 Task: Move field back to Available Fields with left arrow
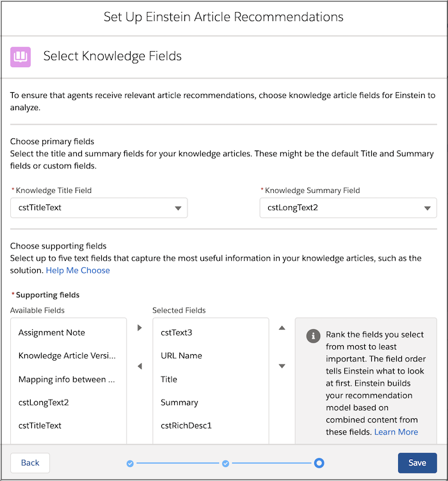pyautogui.click(x=140, y=366)
